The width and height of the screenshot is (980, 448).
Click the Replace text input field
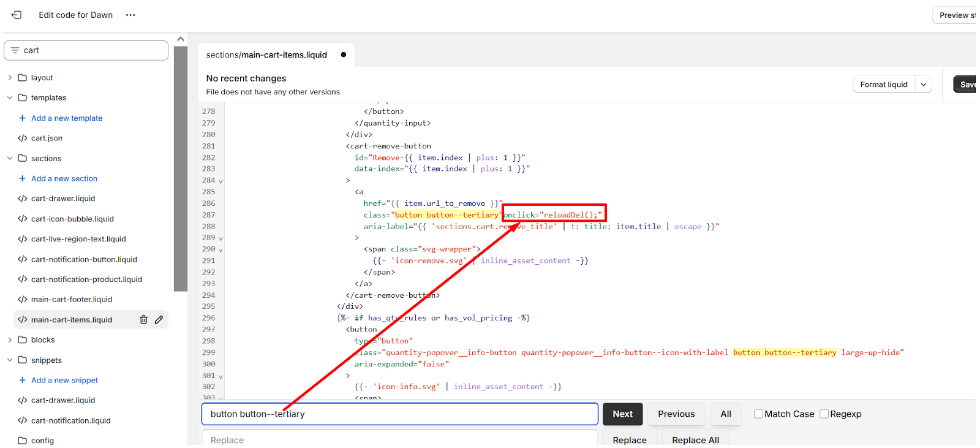pos(400,439)
